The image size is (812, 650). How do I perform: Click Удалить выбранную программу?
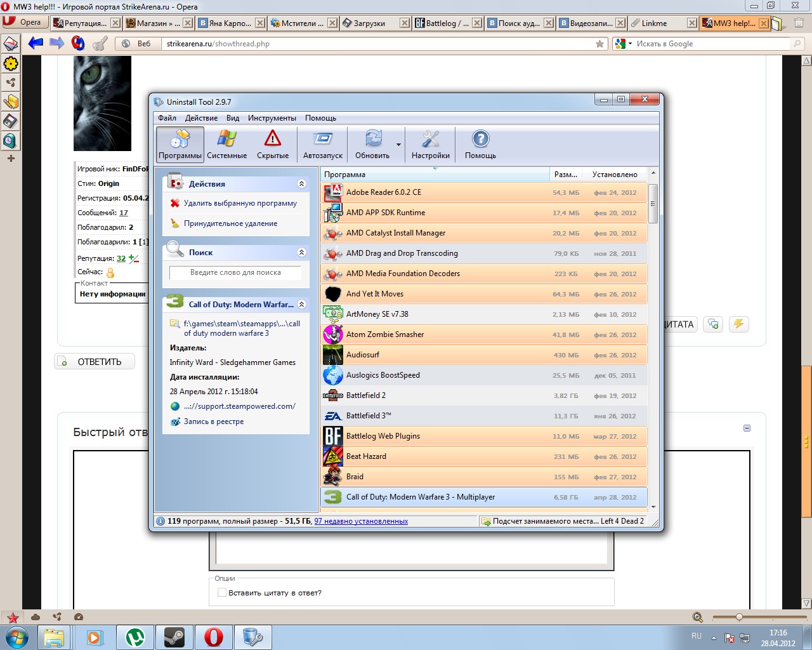click(240, 203)
